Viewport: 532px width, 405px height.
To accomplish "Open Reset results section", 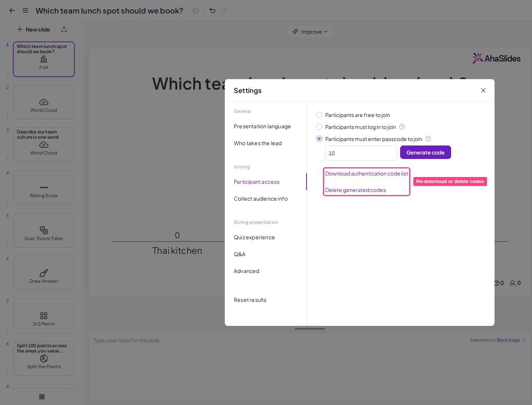I will pyautogui.click(x=250, y=300).
